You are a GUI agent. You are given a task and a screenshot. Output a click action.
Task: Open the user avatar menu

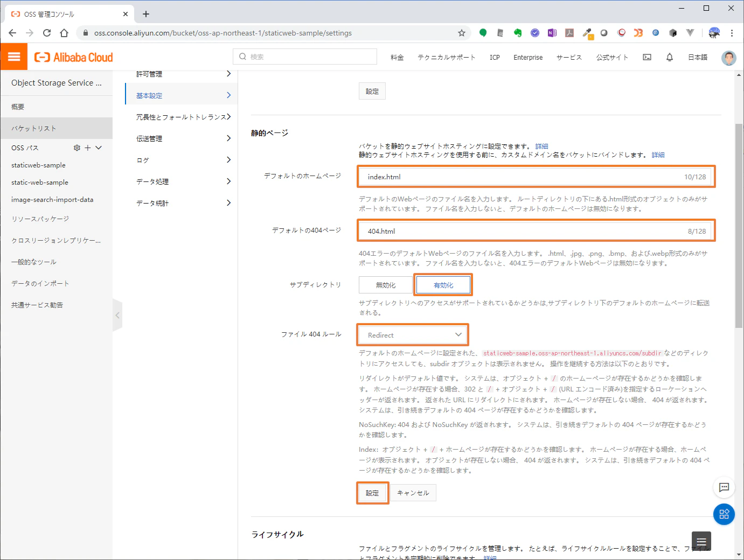728,58
